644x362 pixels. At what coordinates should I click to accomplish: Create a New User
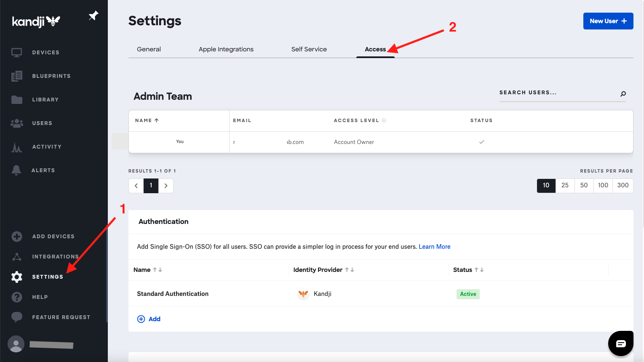608,21
